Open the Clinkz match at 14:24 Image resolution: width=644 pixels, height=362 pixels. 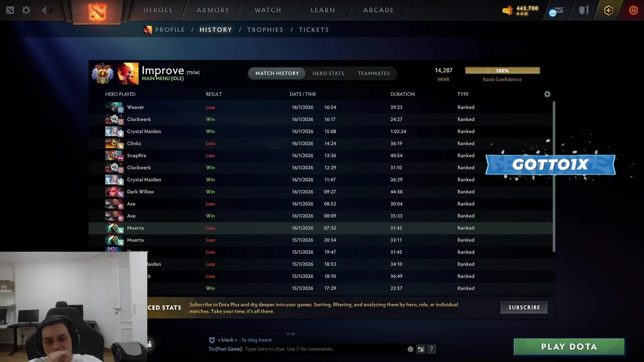(x=321, y=143)
